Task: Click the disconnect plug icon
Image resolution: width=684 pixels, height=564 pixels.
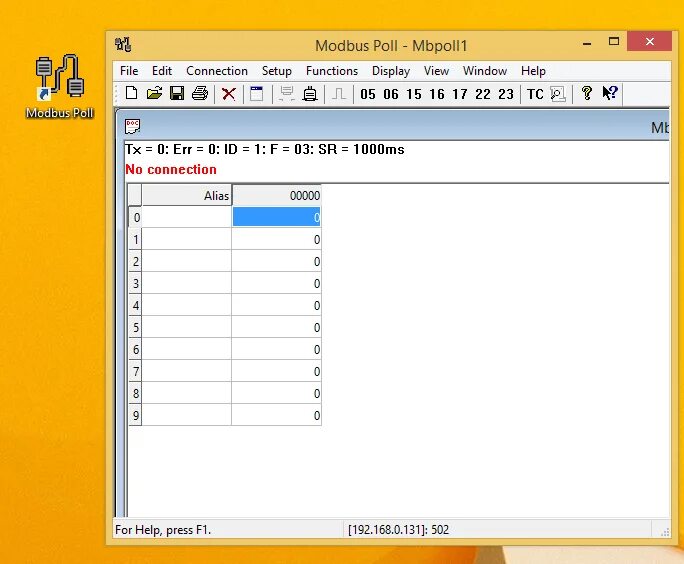Action: [x=310, y=93]
